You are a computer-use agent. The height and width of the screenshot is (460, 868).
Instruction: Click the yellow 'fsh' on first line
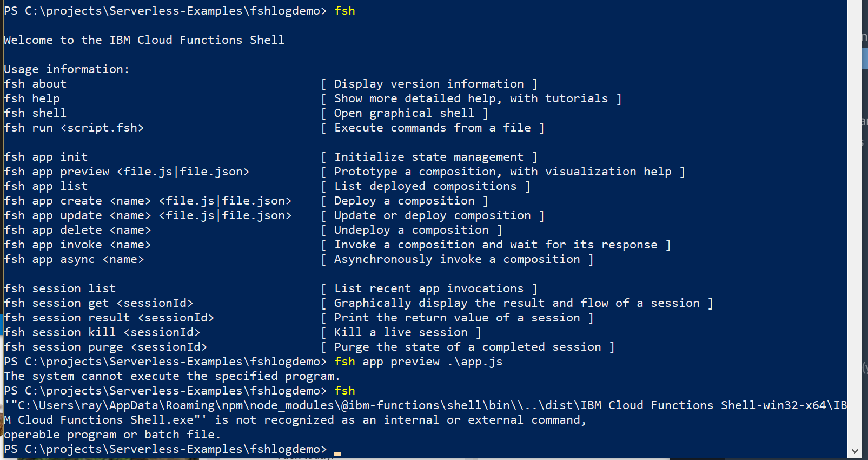pyautogui.click(x=344, y=11)
